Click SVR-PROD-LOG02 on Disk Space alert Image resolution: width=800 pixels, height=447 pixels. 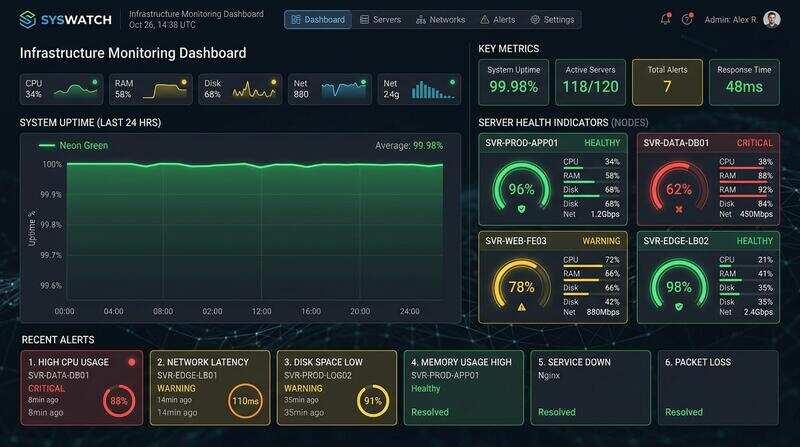(x=318, y=376)
